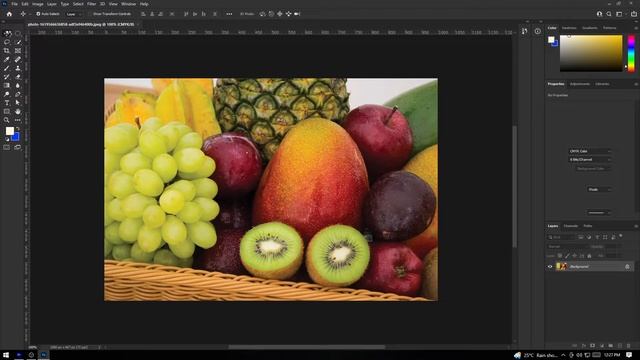Click the delete layer trash icon
Image resolution: width=640 pixels, height=360 pixels.
(629, 345)
